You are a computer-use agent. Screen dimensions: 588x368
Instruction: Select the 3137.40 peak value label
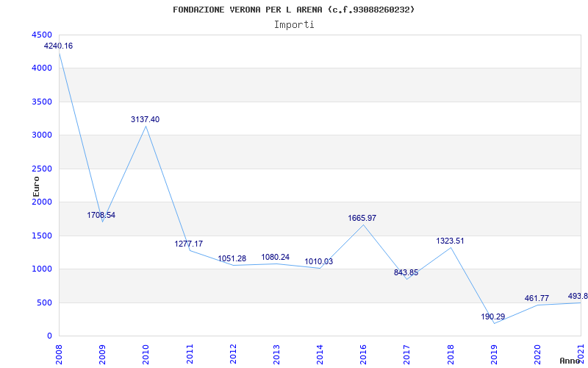point(145,119)
